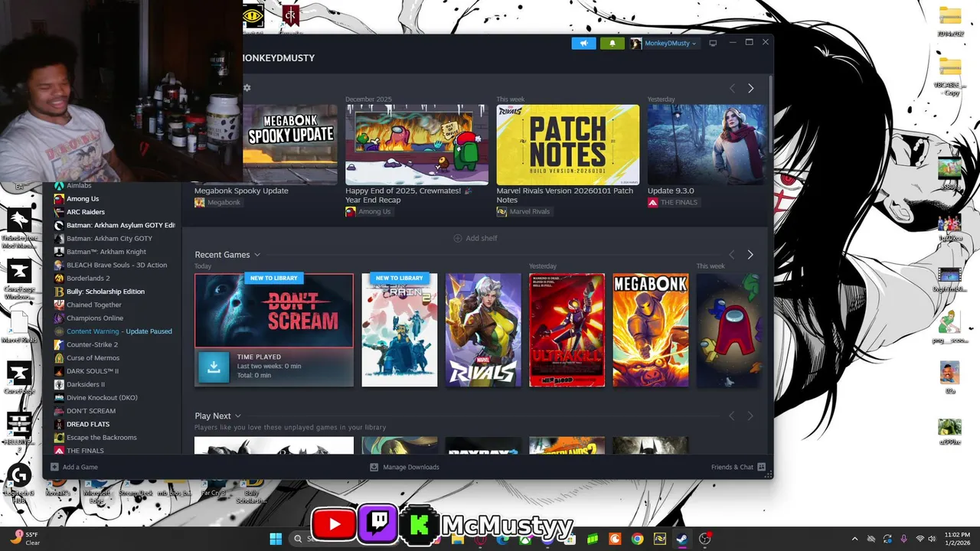Viewport: 980px width, 551px height.
Task: Expand the Play Next shelf dropdown
Action: 238,416
